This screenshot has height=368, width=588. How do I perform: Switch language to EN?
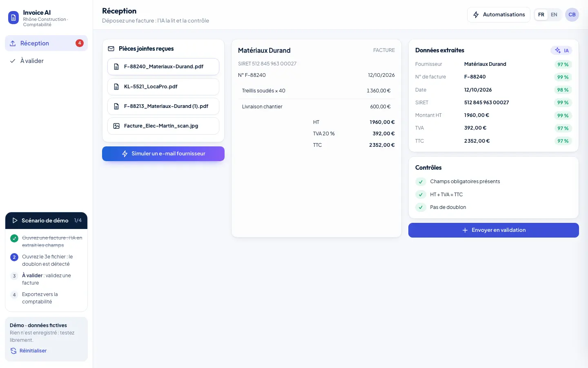[x=554, y=15]
